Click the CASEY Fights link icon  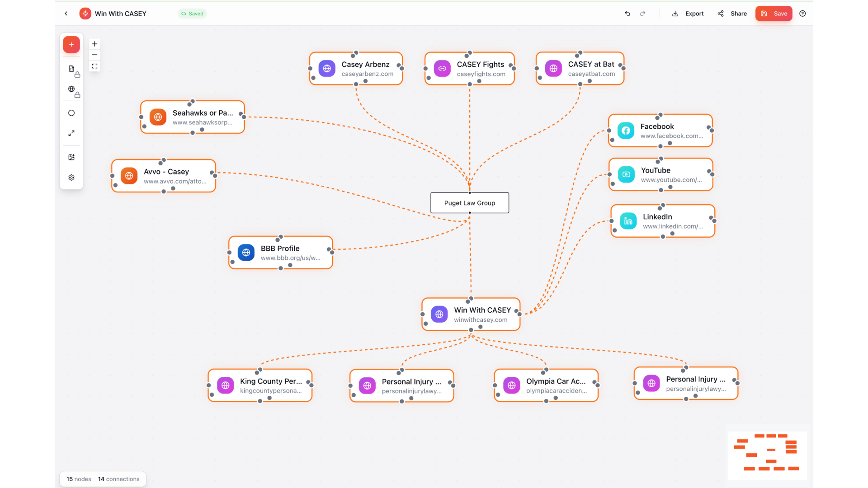pyautogui.click(x=442, y=69)
